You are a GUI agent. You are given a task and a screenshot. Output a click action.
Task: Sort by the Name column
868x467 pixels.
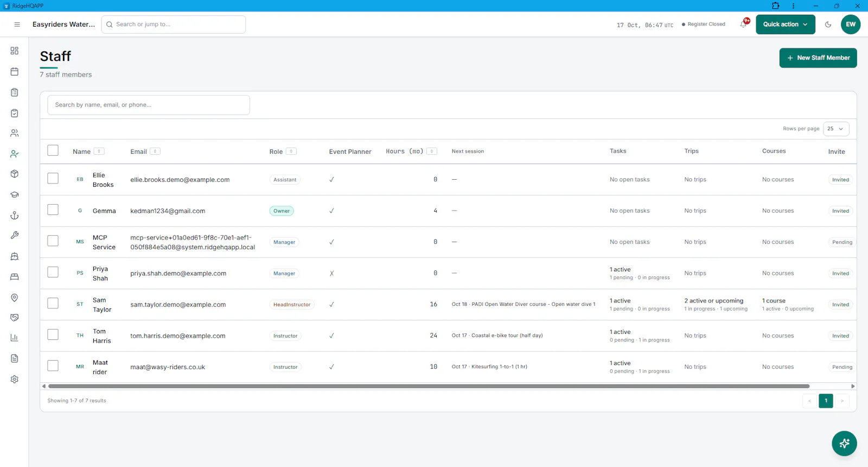pos(99,152)
